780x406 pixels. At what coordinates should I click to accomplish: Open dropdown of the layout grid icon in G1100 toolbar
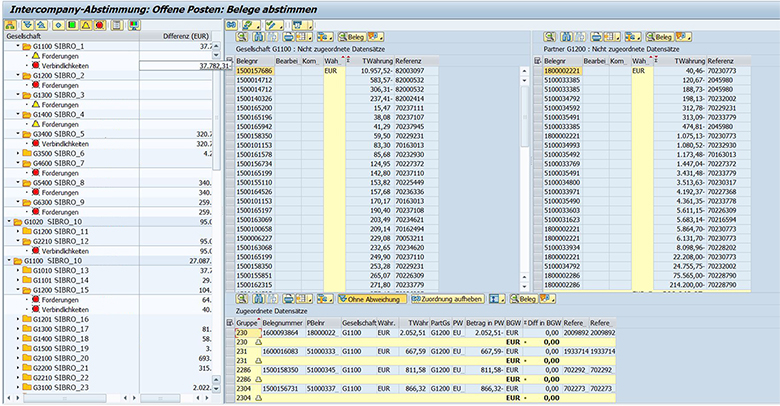[310, 37]
